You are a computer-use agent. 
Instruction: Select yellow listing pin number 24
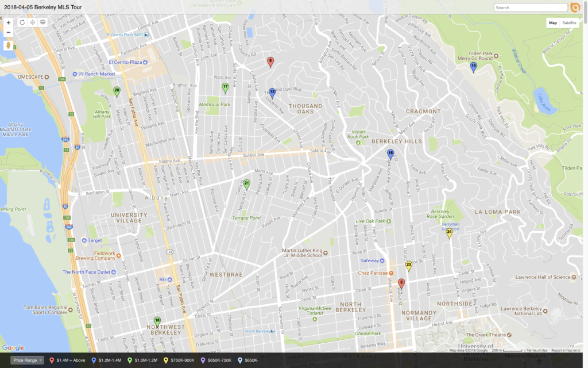(x=449, y=233)
